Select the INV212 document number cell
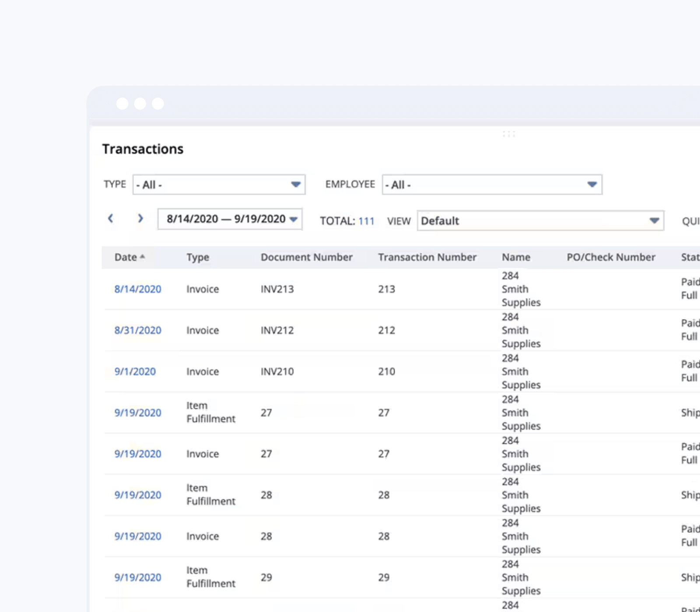Screen dimensions: 700x612 tap(277, 330)
